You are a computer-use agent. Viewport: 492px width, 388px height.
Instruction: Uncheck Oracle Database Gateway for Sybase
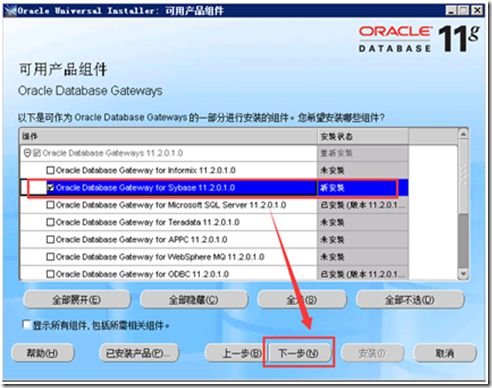point(50,188)
